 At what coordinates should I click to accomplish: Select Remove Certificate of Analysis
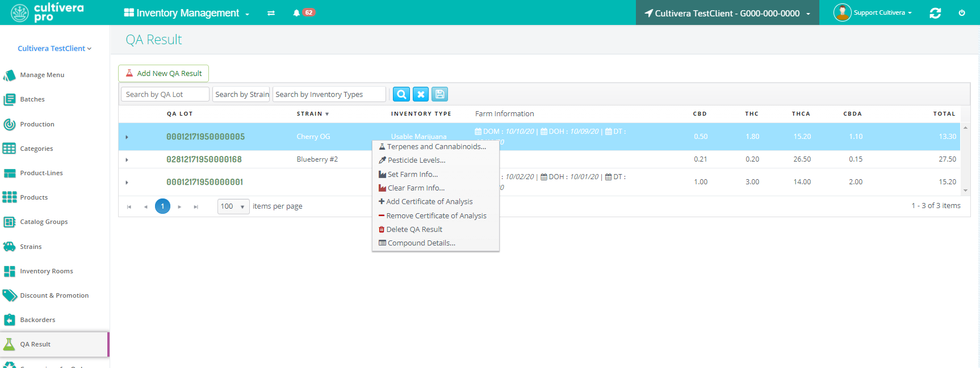pos(435,215)
